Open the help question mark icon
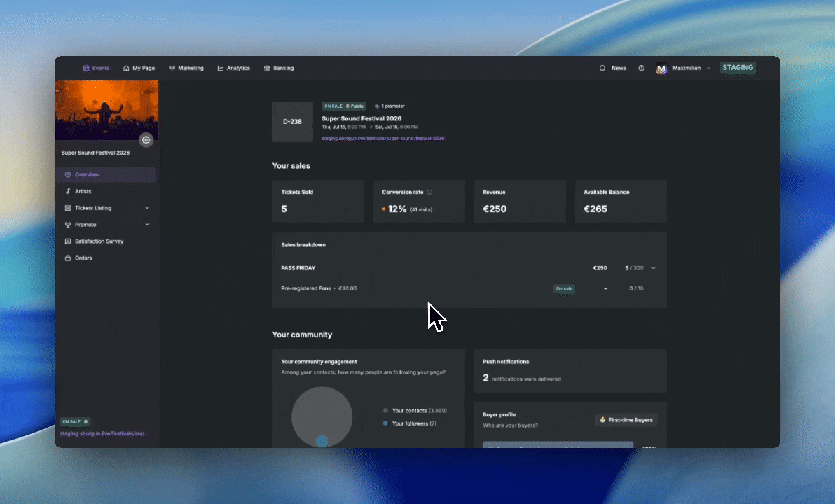Screen dimensions: 835x504 pos(641,68)
